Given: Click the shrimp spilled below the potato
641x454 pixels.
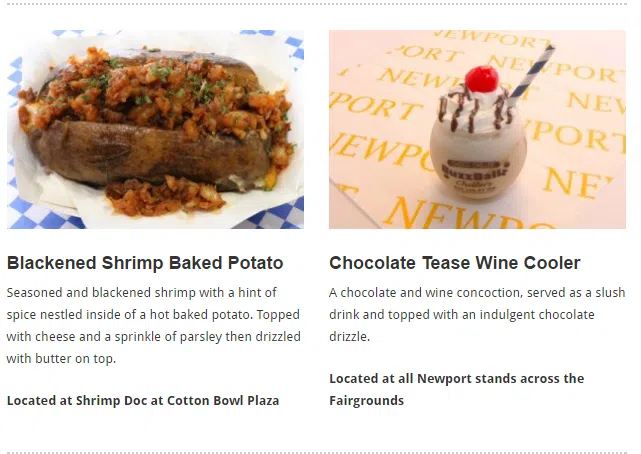Looking at the screenshot, I should click(165, 197).
